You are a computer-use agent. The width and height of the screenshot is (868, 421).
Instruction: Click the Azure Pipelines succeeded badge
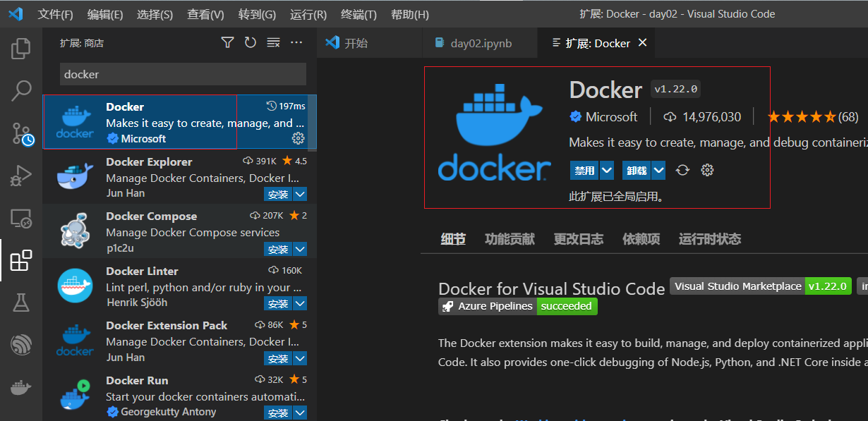pyautogui.click(x=518, y=306)
